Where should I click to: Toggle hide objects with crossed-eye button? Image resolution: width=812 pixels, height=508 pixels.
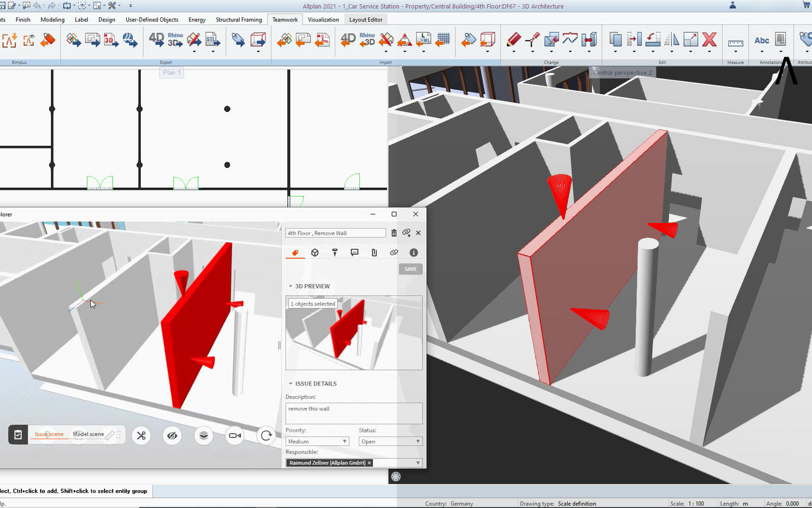173,435
